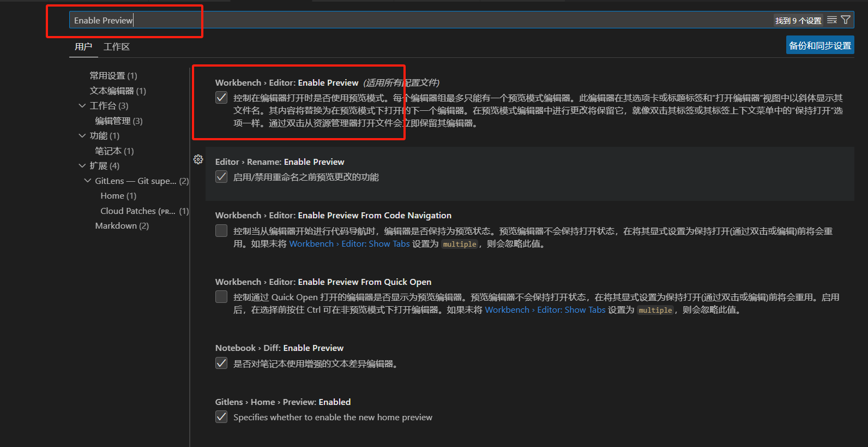Collapse the 工作台 tree section

[x=82, y=105]
